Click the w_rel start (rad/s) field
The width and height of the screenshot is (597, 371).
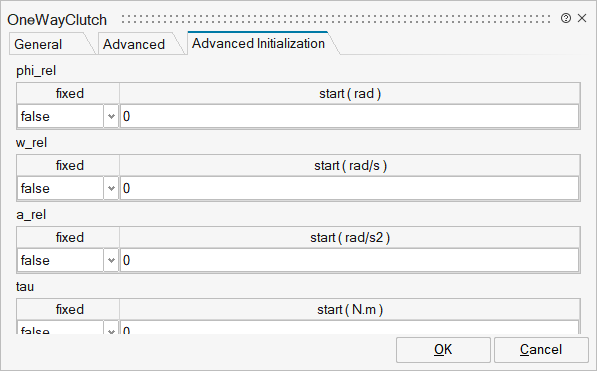pos(350,188)
